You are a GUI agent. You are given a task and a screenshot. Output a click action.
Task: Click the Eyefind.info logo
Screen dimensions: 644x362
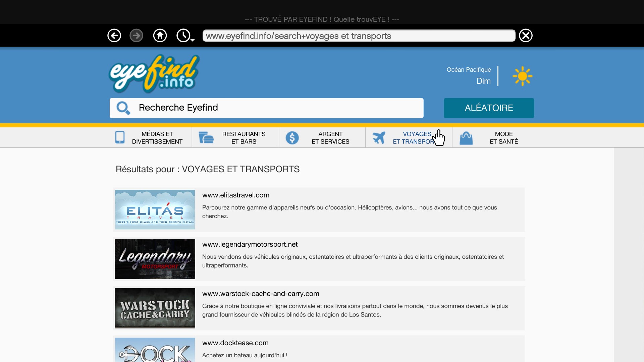pyautogui.click(x=154, y=74)
